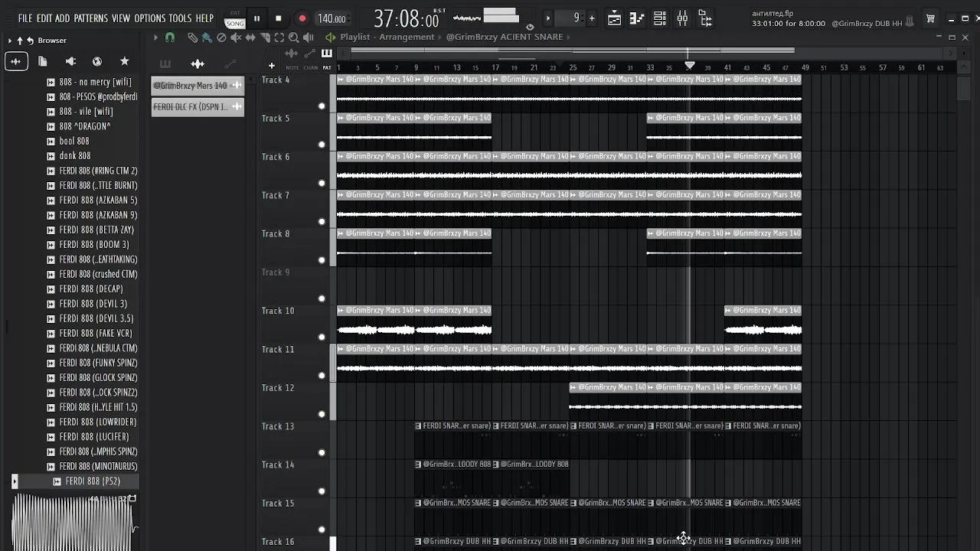Select the slice tool in playlist toolbar
The height and width of the screenshot is (551, 980).
265,37
